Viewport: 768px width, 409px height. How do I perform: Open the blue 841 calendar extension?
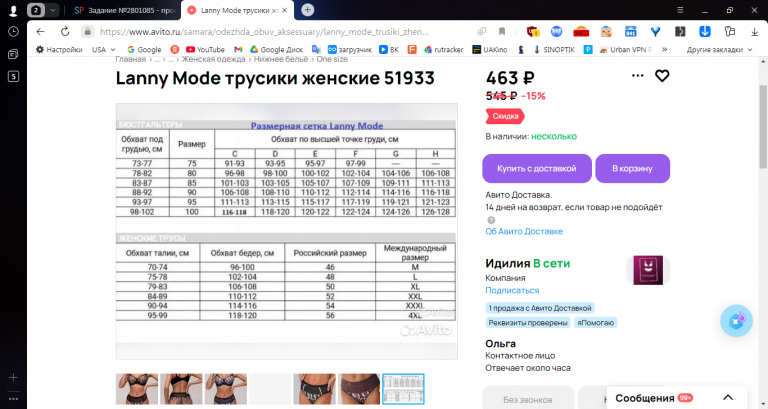pos(630,32)
